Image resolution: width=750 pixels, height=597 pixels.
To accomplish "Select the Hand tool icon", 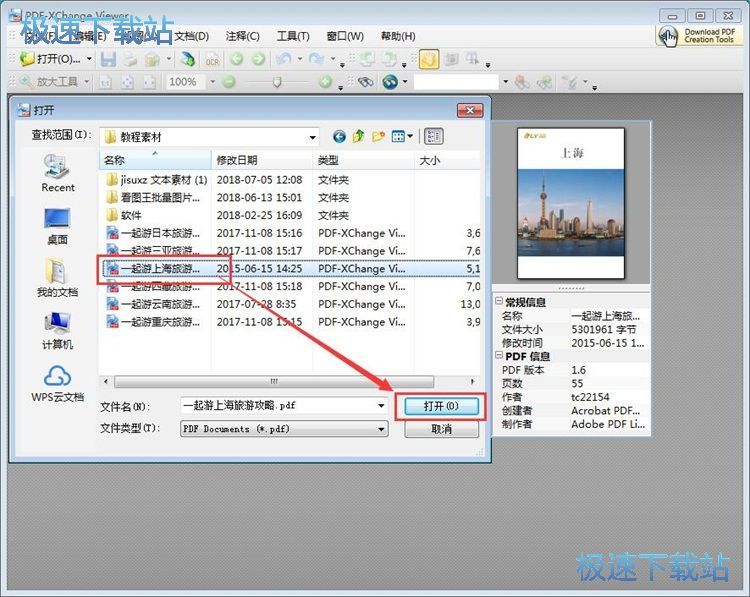I will (x=429, y=59).
